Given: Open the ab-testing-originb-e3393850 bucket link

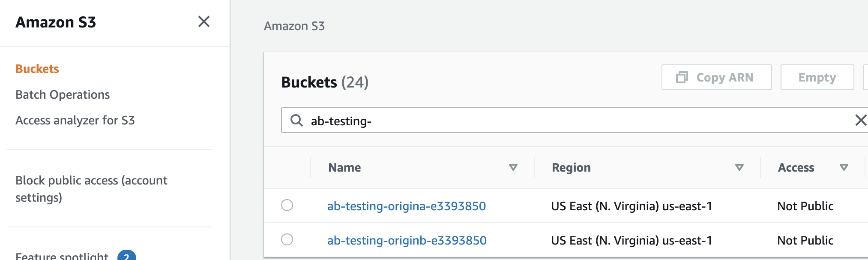Looking at the screenshot, I should coord(407,240).
